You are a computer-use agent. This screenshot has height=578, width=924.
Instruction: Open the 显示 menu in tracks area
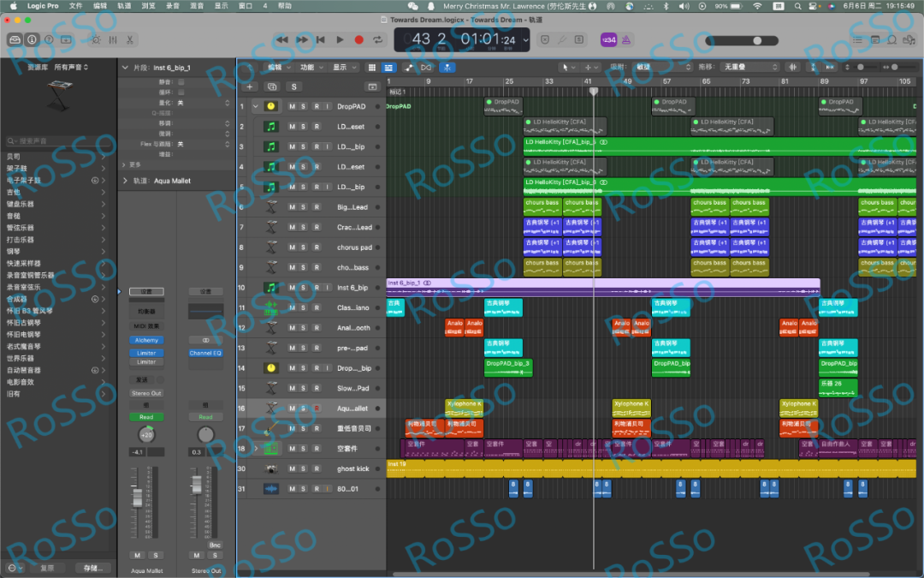point(344,68)
